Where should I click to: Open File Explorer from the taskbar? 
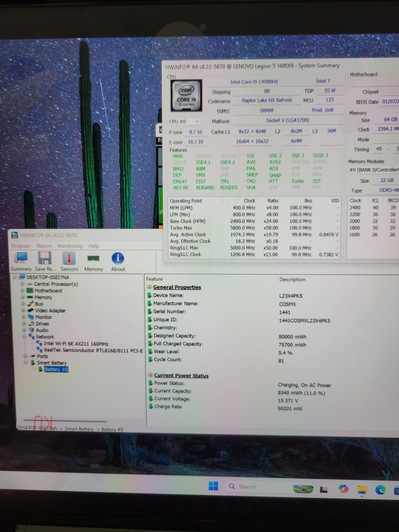coord(362,490)
